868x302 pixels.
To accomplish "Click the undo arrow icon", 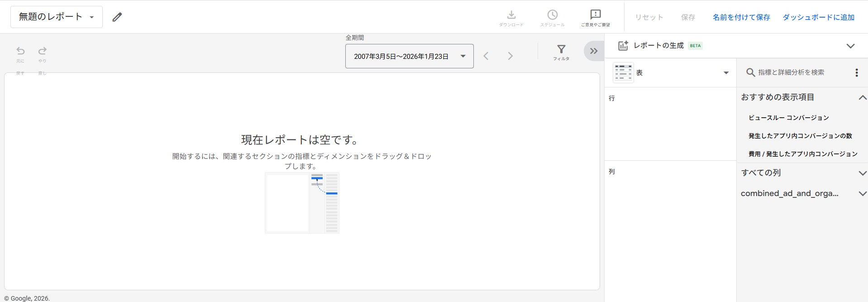I will point(20,51).
